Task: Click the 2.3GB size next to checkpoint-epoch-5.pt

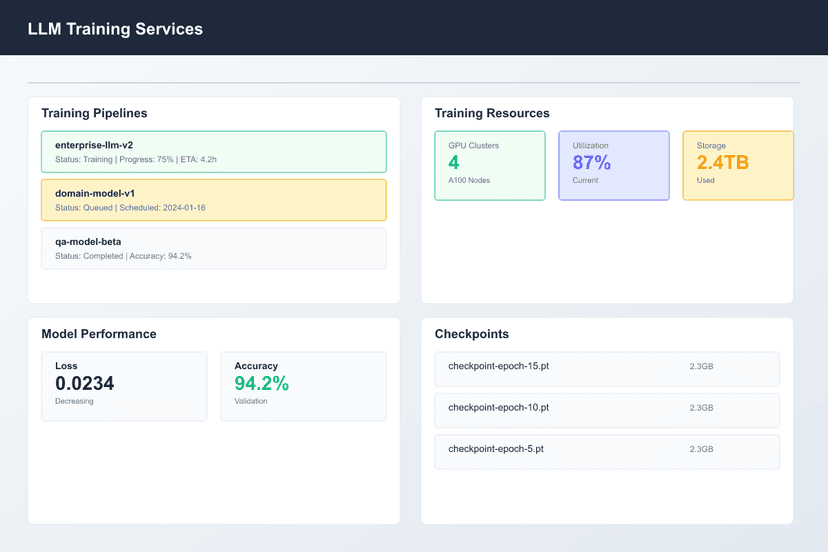Action: coord(701,450)
